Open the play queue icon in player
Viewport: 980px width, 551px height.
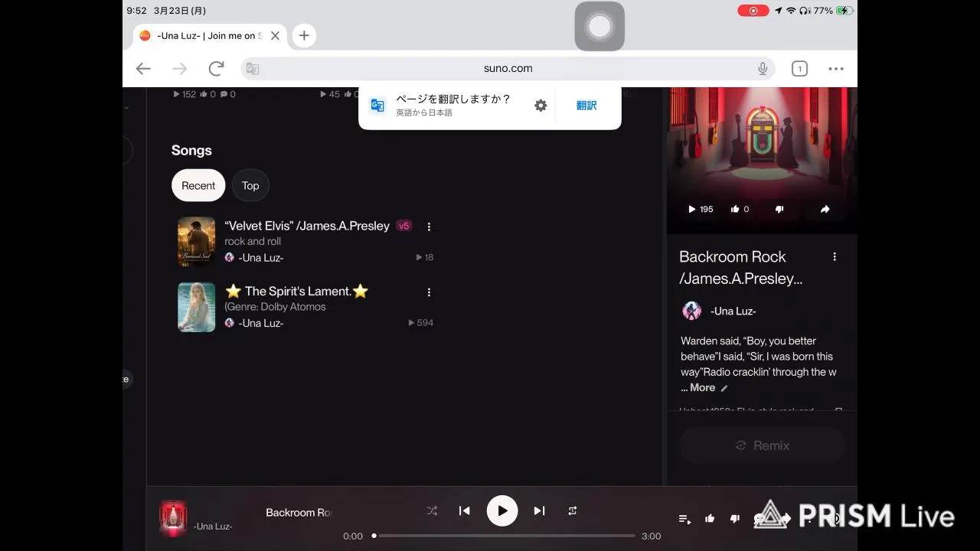click(684, 519)
